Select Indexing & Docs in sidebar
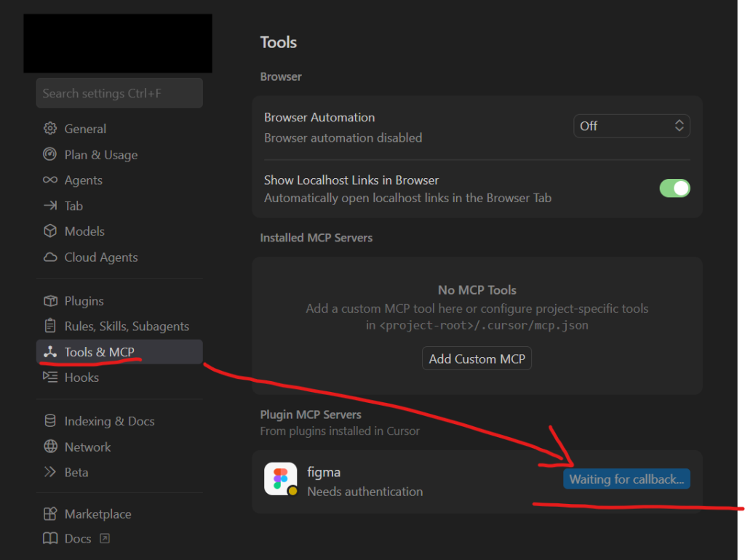This screenshot has width=745, height=560. click(109, 421)
